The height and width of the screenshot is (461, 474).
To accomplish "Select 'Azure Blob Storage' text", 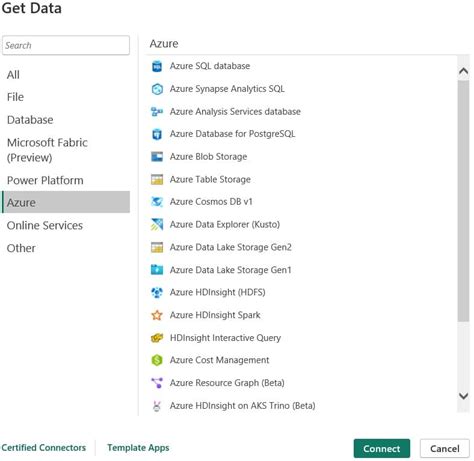I will (x=208, y=157).
